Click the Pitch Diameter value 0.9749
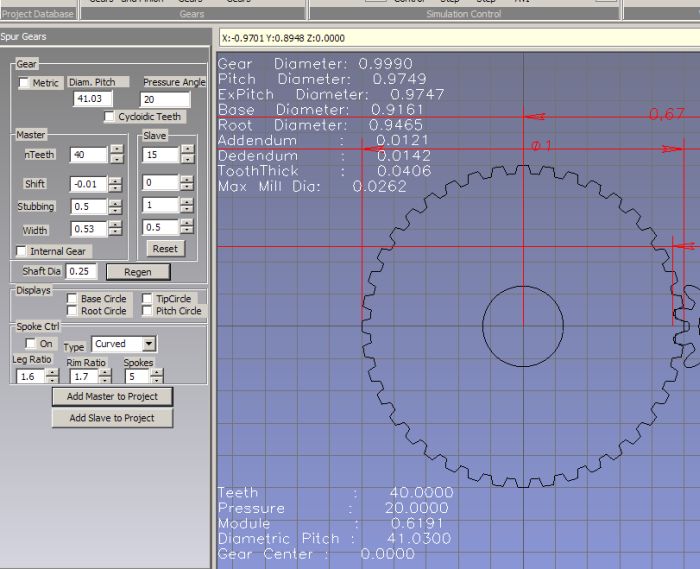The height and width of the screenshot is (569, 700). [x=400, y=79]
